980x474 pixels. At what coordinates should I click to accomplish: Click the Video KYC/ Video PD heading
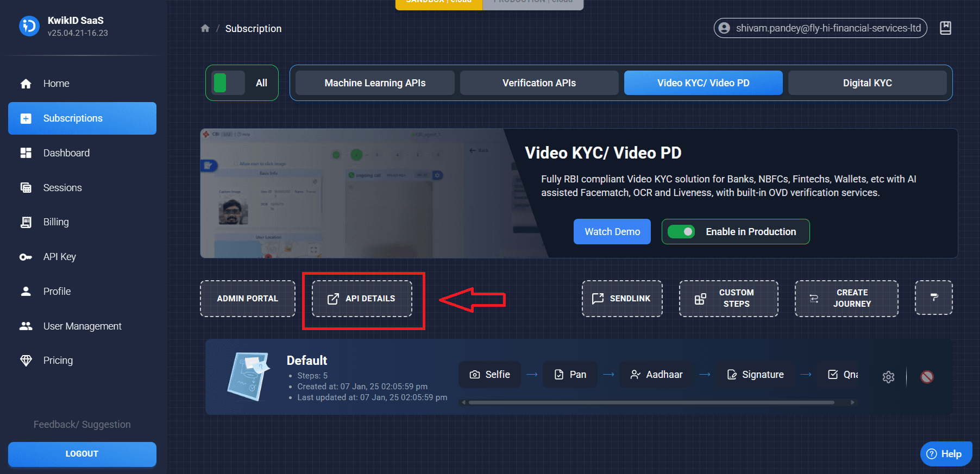click(603, 153)
